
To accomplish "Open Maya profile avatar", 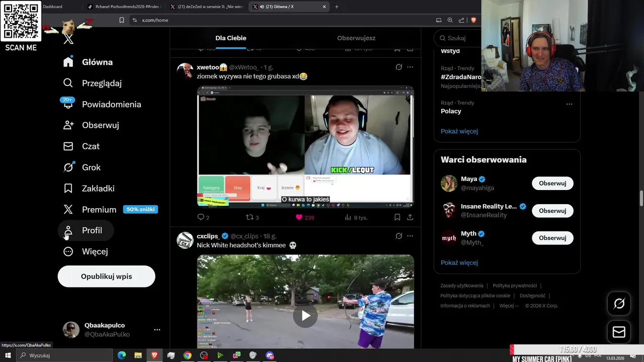I will pos(449,184).
